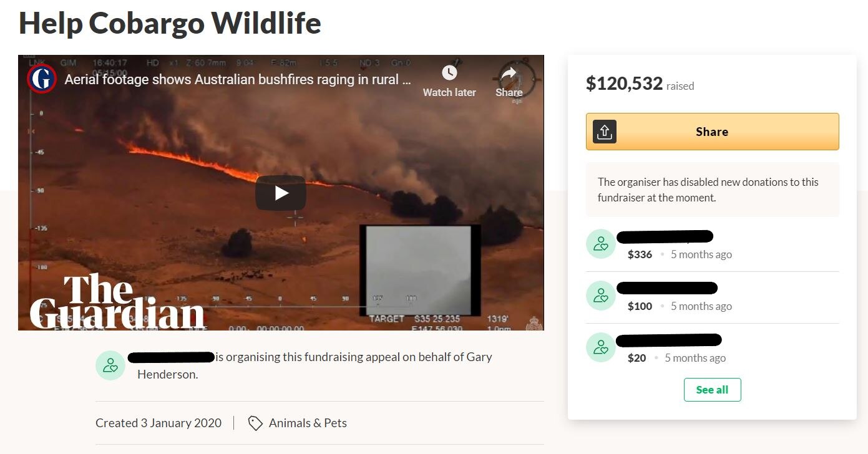Click the $336 donation entry
Screen dimensions: 868x454
coord(640,254)
